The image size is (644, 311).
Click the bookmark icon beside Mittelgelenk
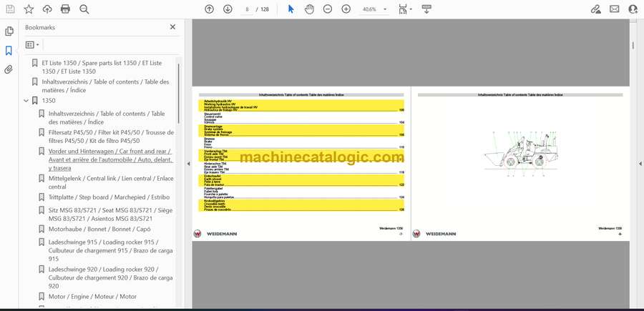pyautogui.click(x=42, y=179)
